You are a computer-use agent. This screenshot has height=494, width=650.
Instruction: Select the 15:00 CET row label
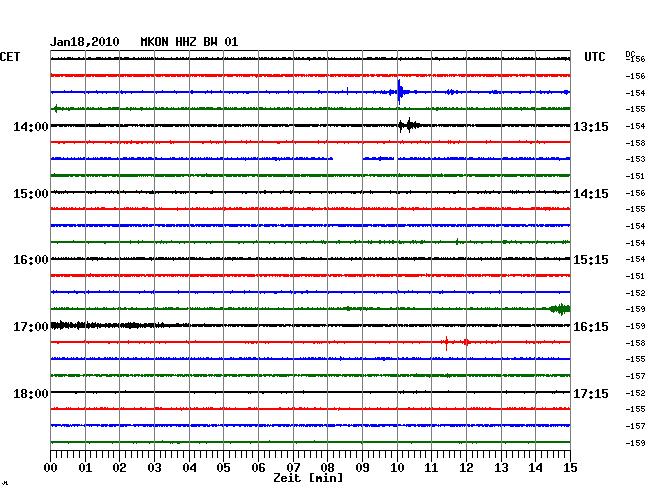tap(31, 194)
